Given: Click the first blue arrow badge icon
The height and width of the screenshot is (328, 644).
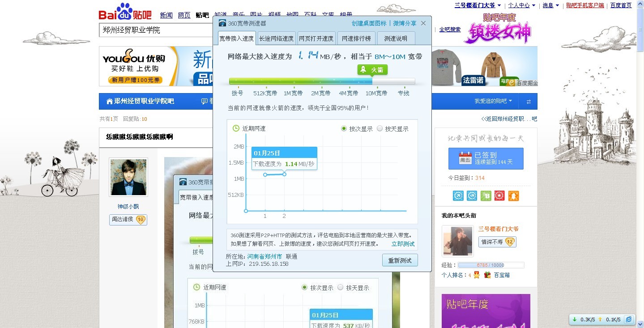Looking at the screenshot, I should (458, 196).
